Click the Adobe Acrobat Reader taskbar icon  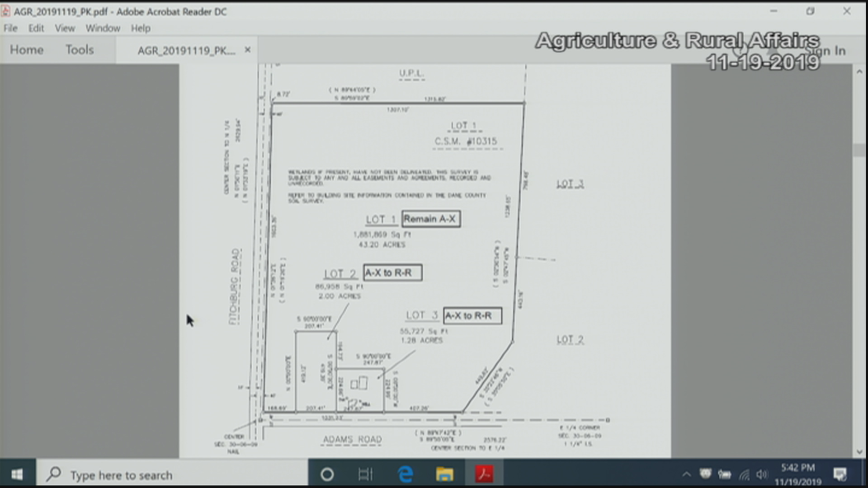click(484, 474)
